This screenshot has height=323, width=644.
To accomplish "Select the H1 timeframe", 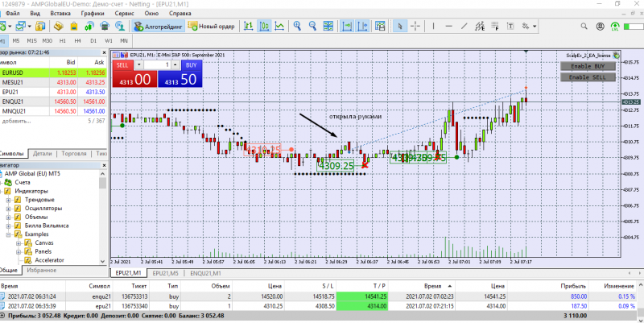I will coord(63,41).
